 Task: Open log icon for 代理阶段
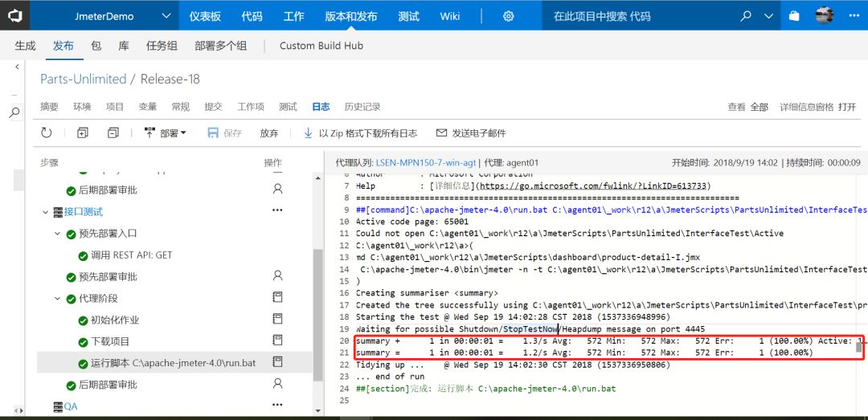(277, 297)
